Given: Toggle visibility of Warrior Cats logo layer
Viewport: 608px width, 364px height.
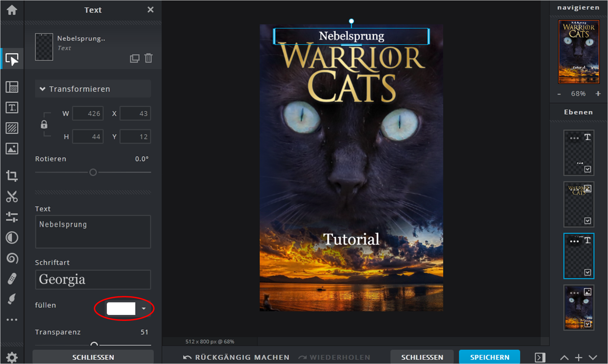Looking at the screenshot, I should [588, 221].
